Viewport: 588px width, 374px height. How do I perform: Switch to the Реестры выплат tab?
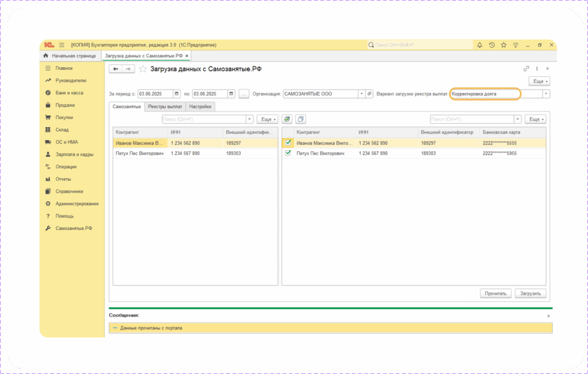pos(165,106)
